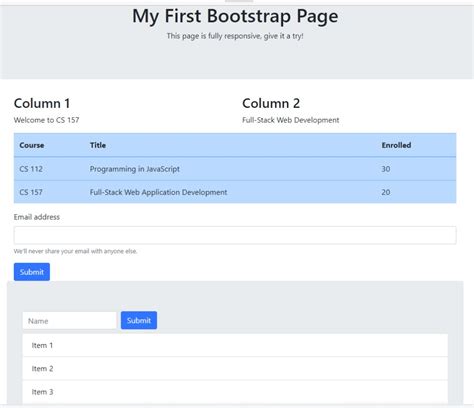Click the Email address input field
The height and width of the screenshot is (408, 474).
tap(235, 235)
